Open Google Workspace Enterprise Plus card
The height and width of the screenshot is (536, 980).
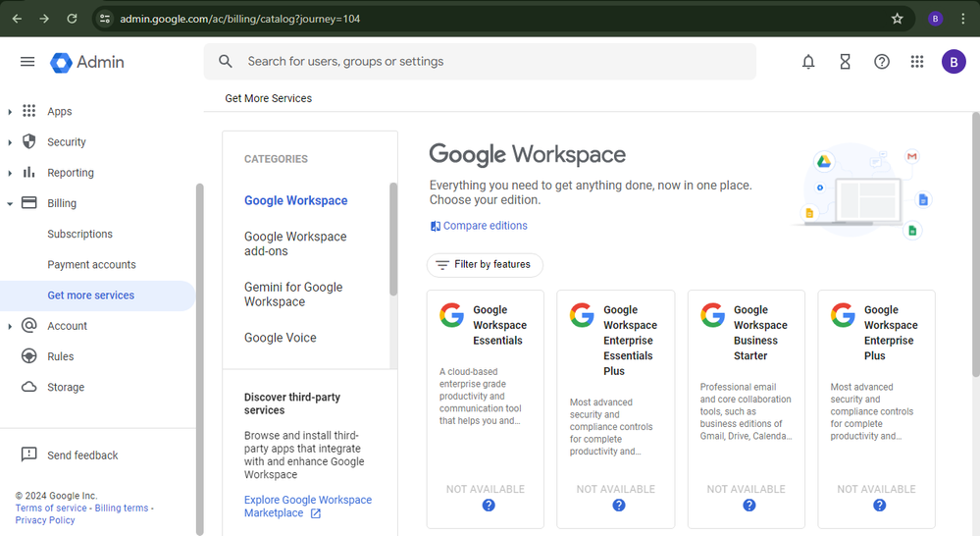click(876, 409)
